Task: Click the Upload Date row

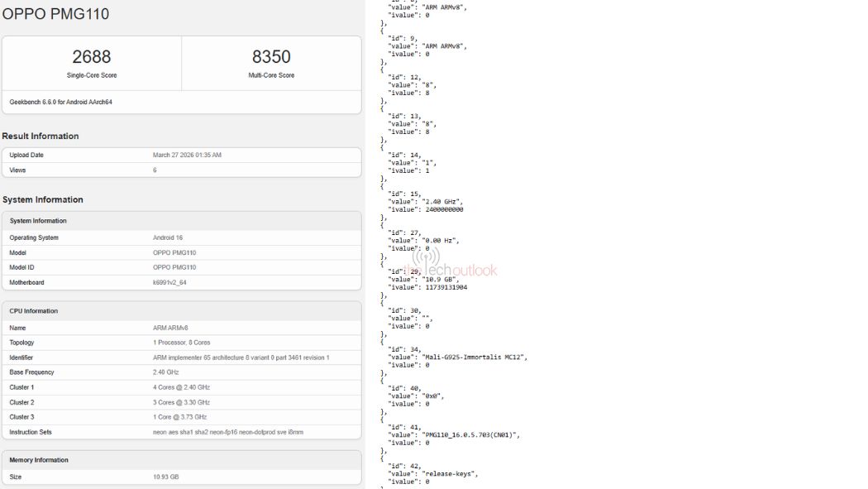Action: [x=181, y=155]
